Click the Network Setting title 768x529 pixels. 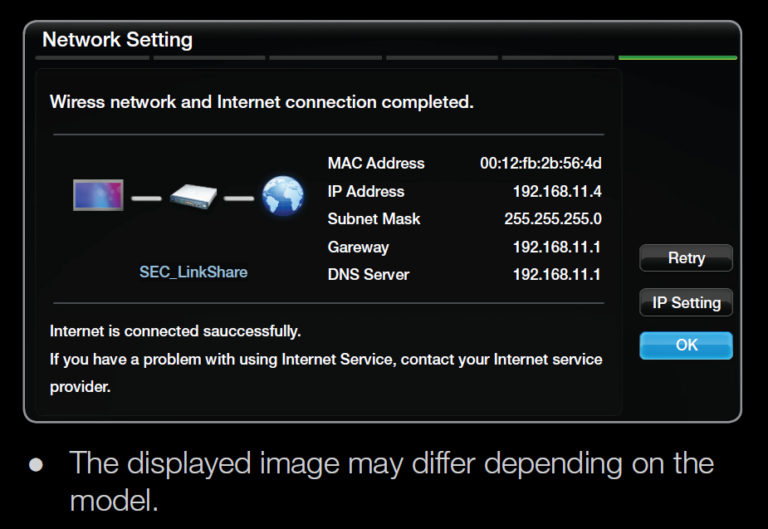pos(118,40)
